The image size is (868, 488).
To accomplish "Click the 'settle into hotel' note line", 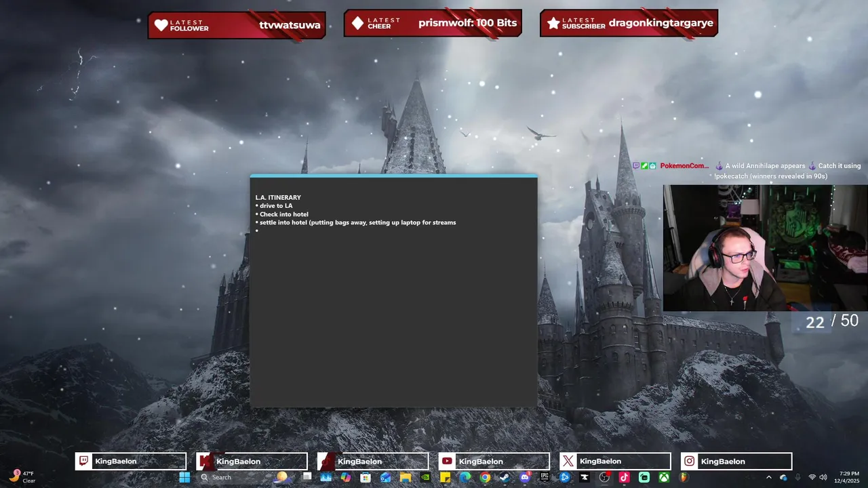I will 356,222.
